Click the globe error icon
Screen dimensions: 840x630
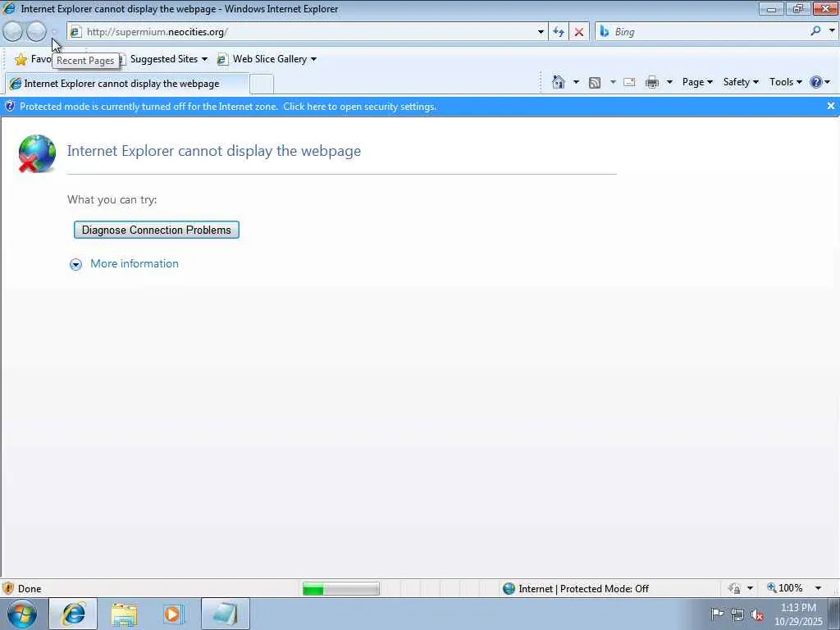[37, 153]
